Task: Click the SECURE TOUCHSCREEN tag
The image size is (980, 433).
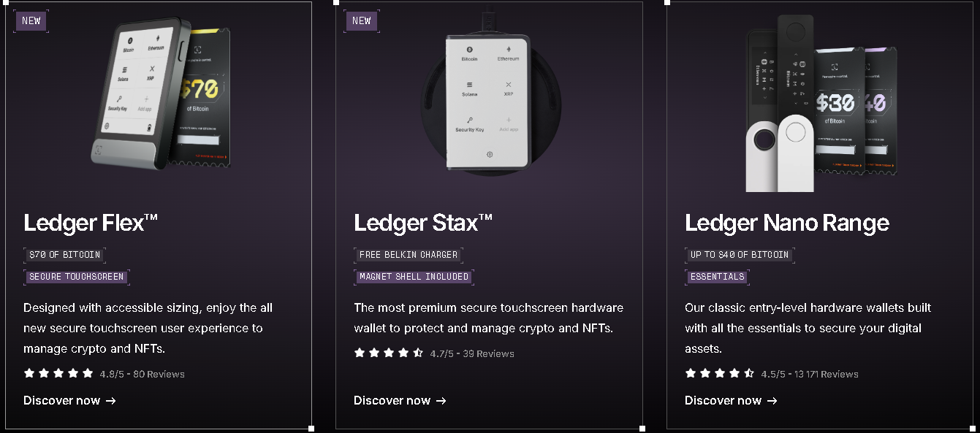Action: click(x=77, y=277)
